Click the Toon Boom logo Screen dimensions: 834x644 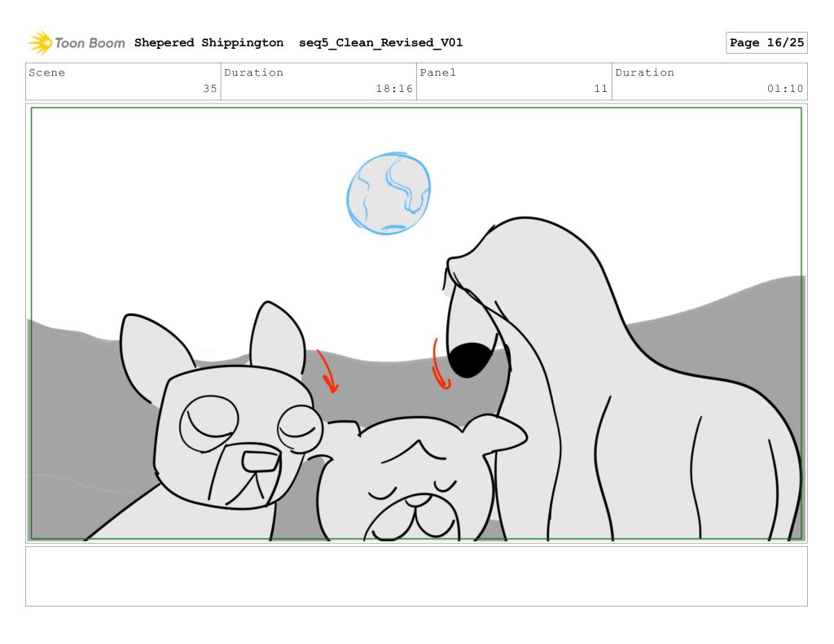76,43
